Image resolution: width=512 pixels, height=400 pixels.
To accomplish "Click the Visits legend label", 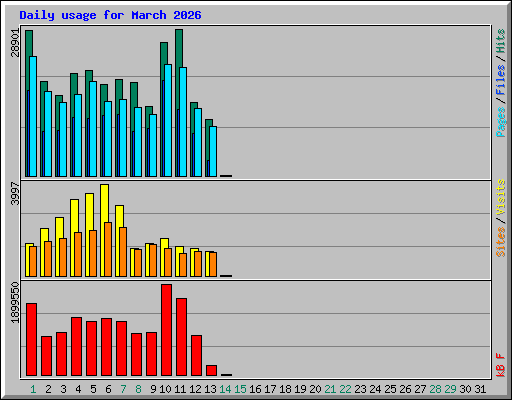I will [x=501, y=197].
